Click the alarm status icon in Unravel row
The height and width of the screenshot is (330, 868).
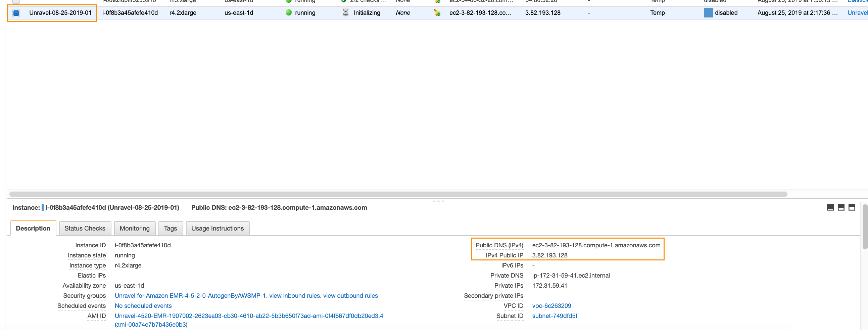click(437, 13)
